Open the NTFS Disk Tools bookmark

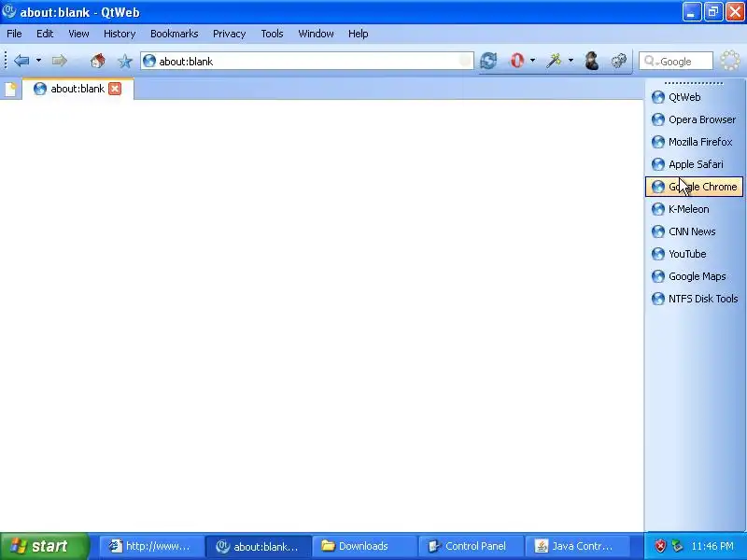click(x=695, y=299)
